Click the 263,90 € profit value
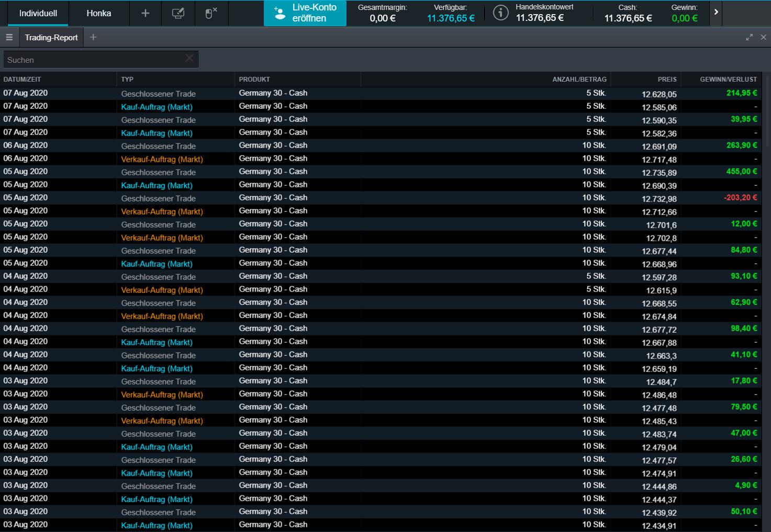This screenshot has width=771, height=532. click(742, 145)
